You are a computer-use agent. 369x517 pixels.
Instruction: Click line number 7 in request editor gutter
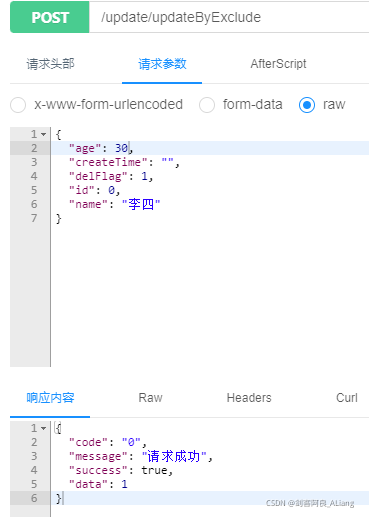pos(34,218)
